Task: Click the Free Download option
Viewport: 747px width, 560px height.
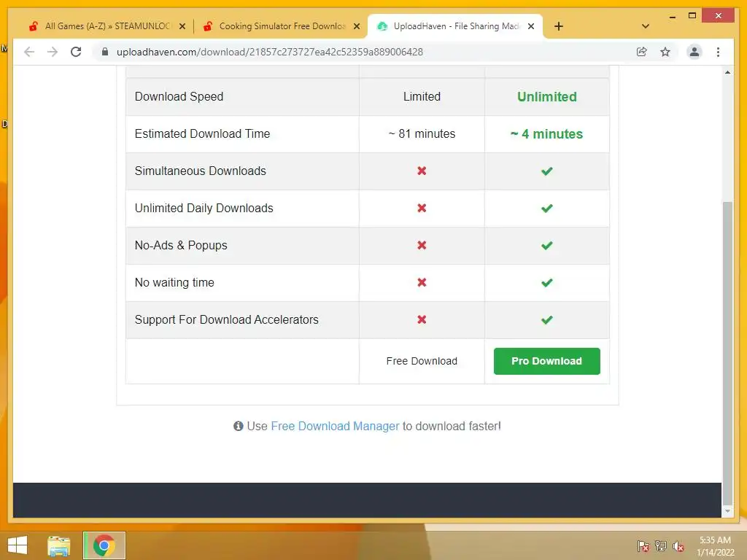Action: [422, 361]
